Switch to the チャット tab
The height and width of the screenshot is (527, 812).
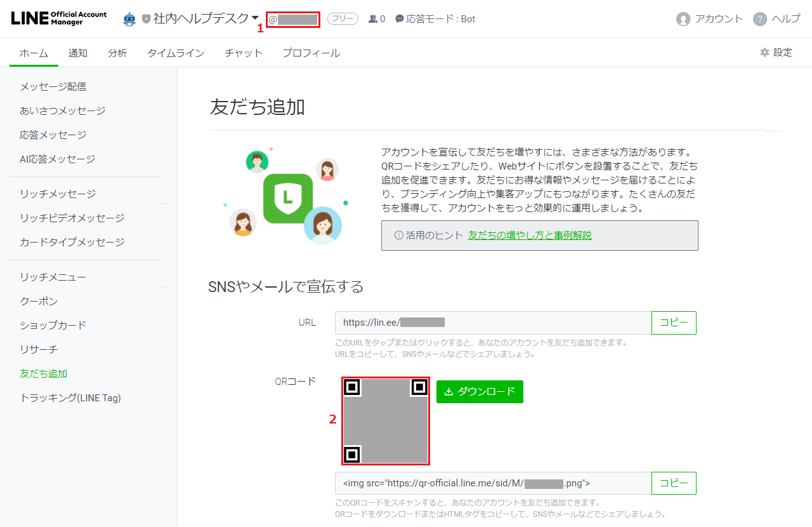244,53
